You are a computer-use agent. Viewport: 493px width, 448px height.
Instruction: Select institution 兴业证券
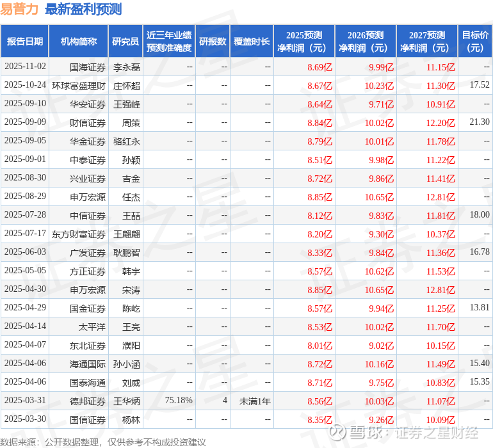pos(88,179)
